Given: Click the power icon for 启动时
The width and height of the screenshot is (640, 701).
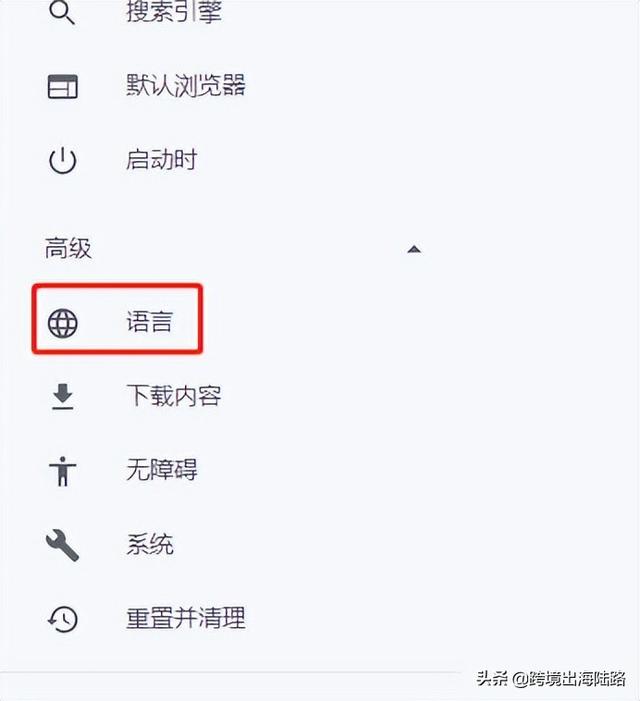Looking at the screenshot, I should (x=63, y=160).
